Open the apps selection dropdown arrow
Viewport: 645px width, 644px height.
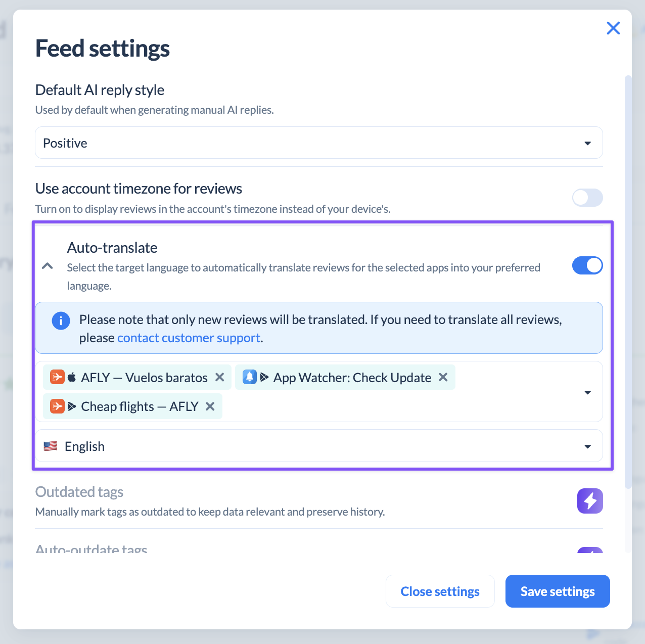tap(587, 392)
